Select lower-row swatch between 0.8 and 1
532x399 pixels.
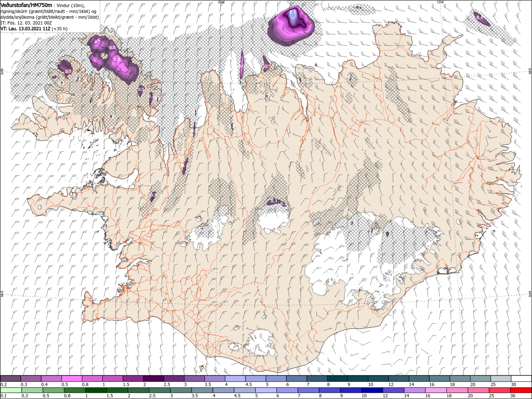click(x=74, y=390)
